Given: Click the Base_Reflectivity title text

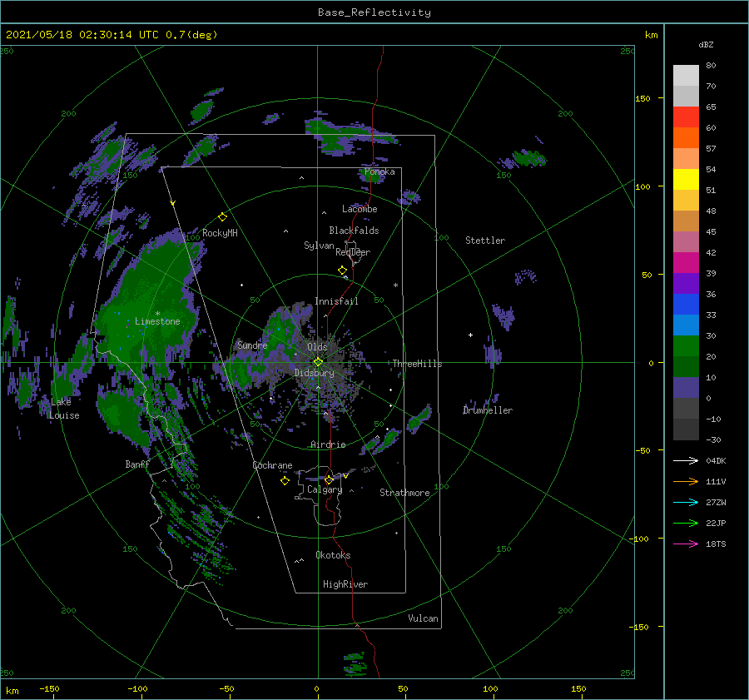Looking at the screenshot, I should tap(374, 12).
